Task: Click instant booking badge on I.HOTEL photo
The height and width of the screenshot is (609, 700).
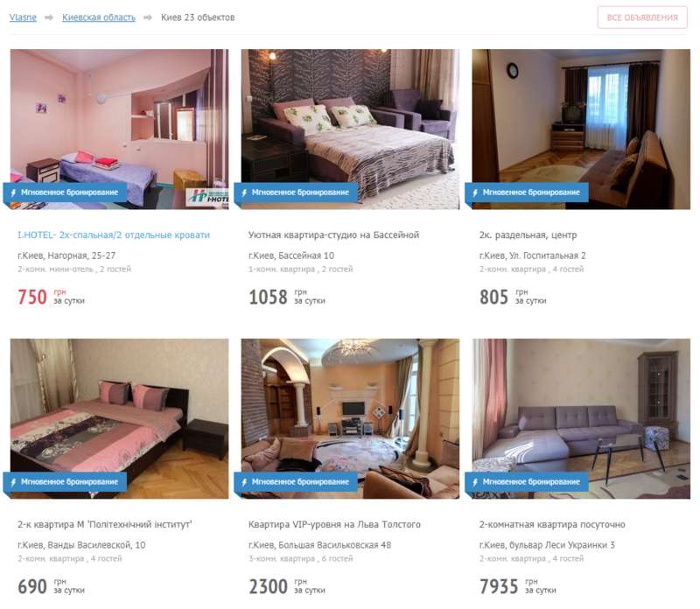Action: pos(65,192)
